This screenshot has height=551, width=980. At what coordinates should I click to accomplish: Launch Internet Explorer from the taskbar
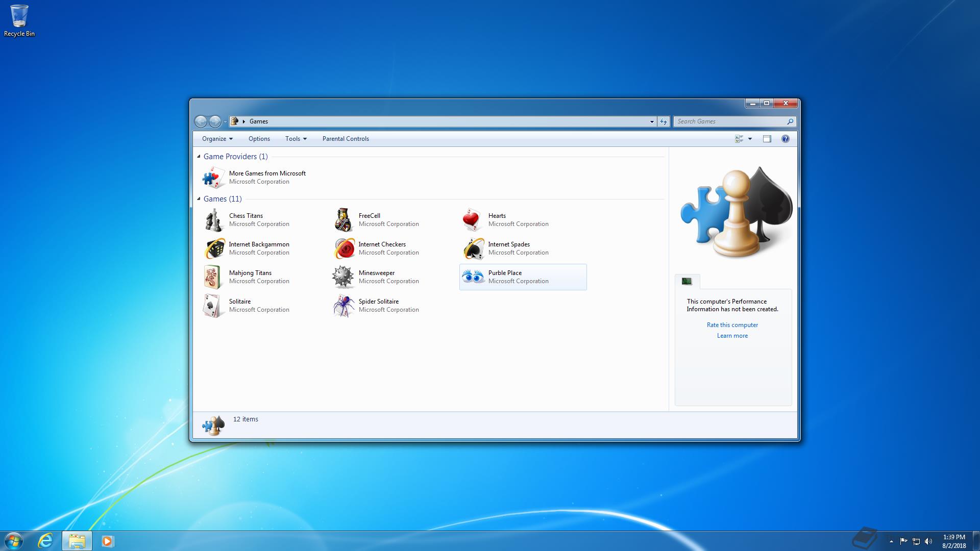point(45,541)
